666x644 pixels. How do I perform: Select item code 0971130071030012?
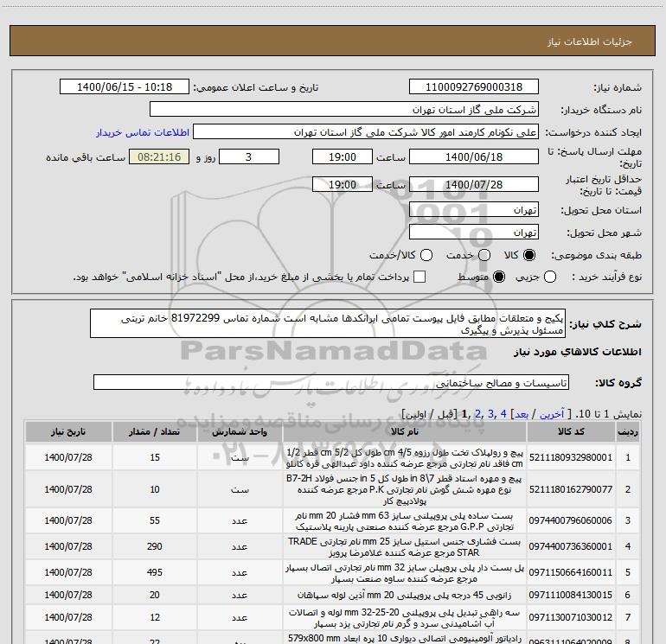(571, 617)
